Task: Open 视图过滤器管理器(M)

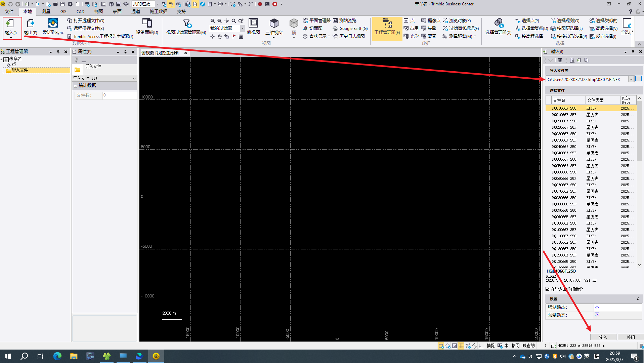Action: pos(186,27)
